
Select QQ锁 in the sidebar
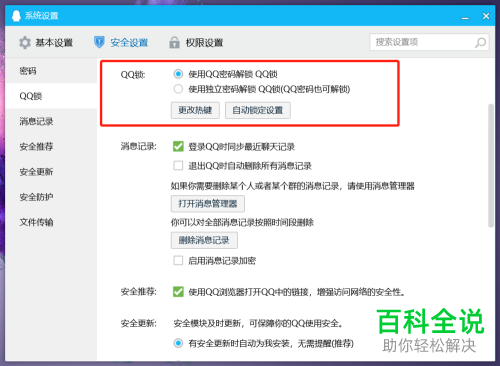point(51,96)
